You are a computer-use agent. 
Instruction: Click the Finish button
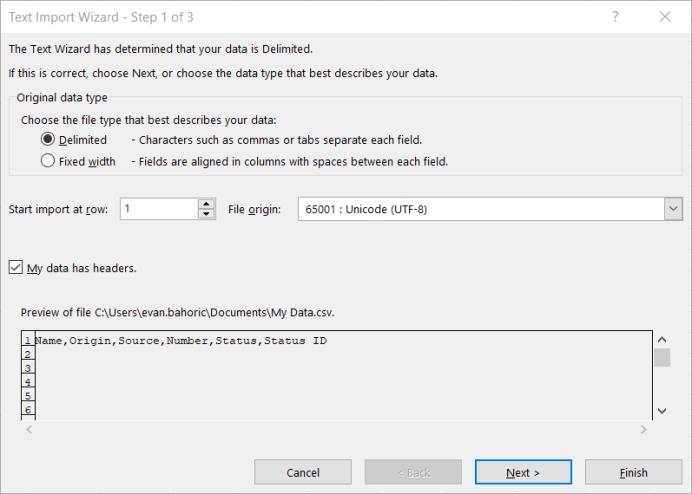(x=633, y=472)
